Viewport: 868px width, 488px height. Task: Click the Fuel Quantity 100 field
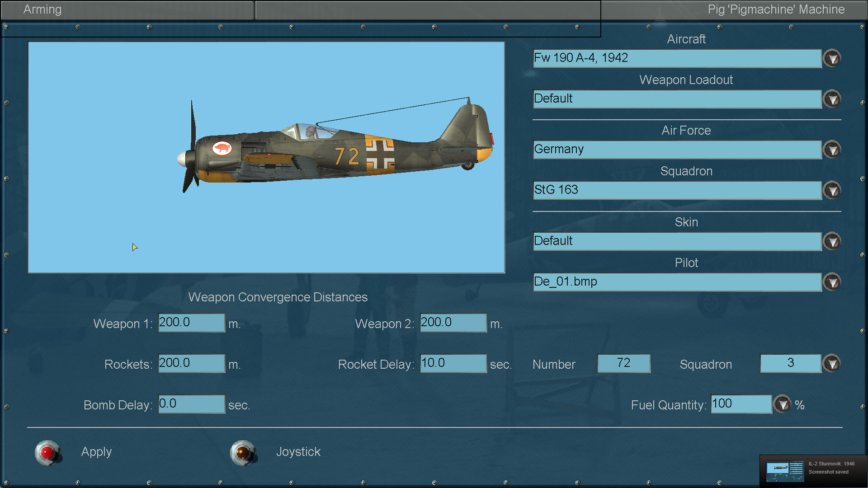(x=741, y=404)
